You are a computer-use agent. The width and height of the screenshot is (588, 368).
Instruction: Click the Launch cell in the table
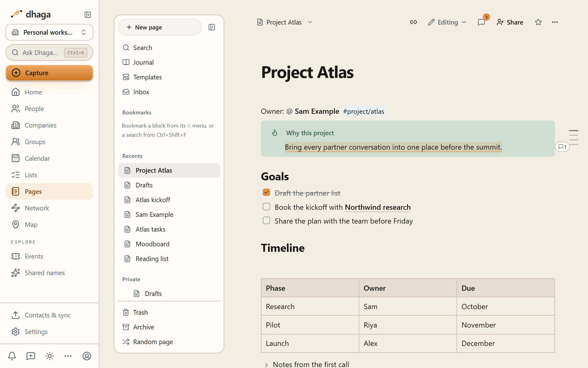click(x=310, y=343)
